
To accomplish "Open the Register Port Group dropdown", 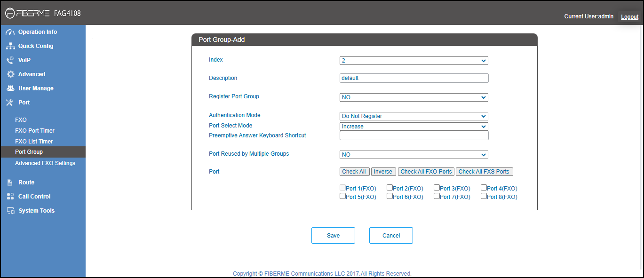I will pos(413,97).
